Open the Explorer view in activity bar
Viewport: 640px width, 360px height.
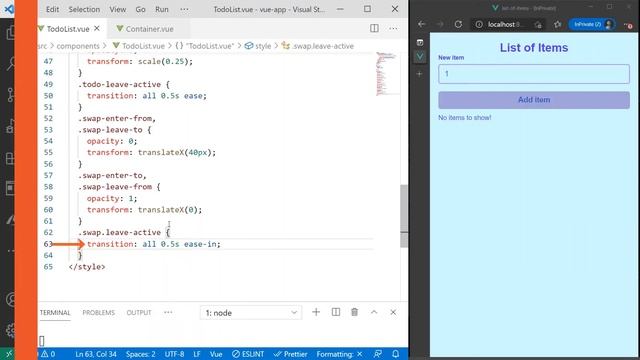pyautogui.click(x=10, y=33)
